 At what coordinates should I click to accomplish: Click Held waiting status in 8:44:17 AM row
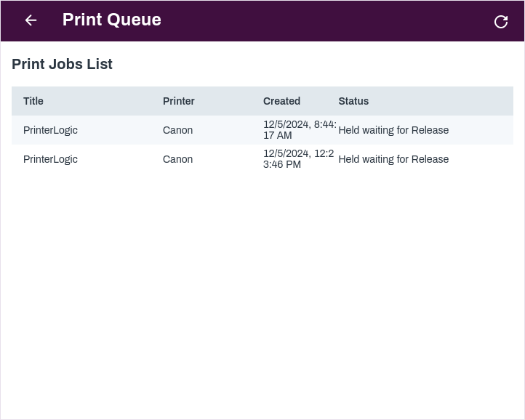[393, 130]
